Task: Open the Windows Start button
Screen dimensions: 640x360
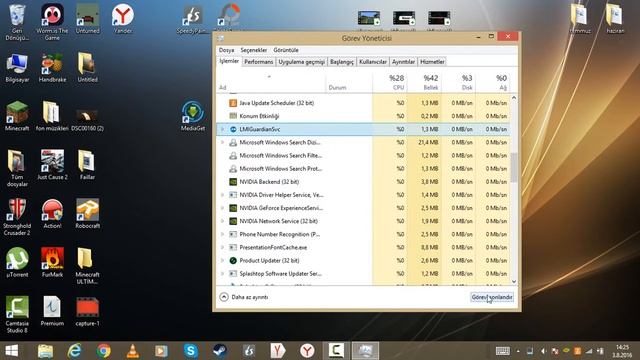Action: [x=11, y=351]
